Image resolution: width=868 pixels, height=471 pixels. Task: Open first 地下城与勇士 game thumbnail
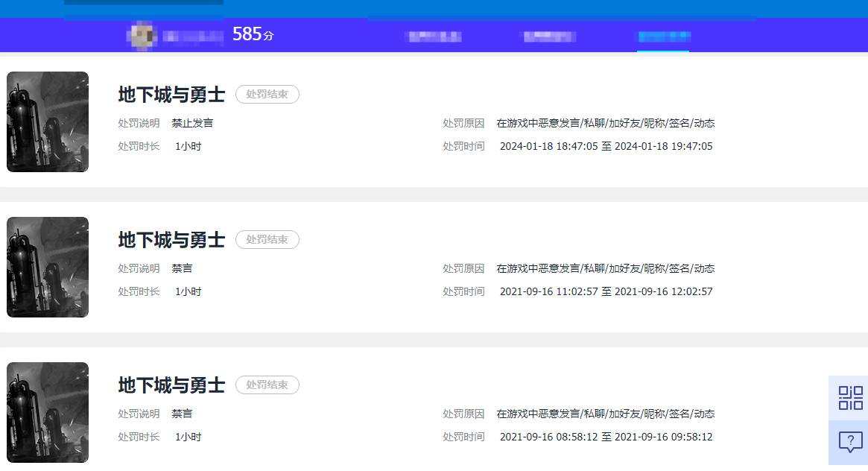(48, 121)
